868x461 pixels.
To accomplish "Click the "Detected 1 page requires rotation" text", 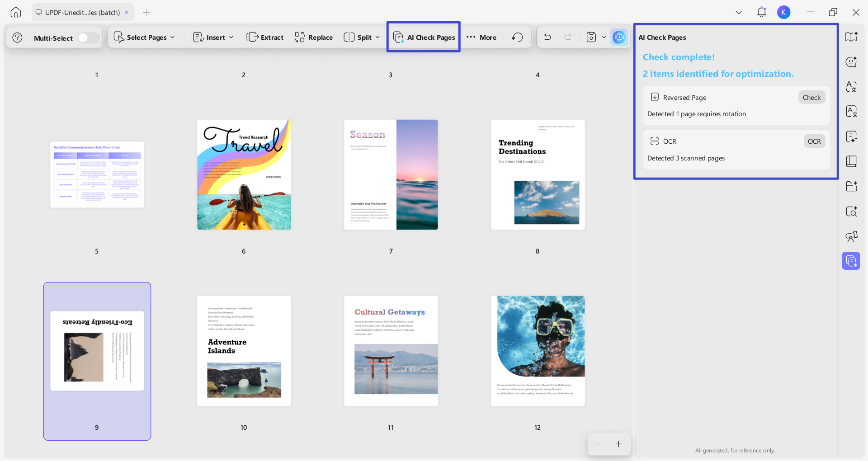I will (697, 114).
